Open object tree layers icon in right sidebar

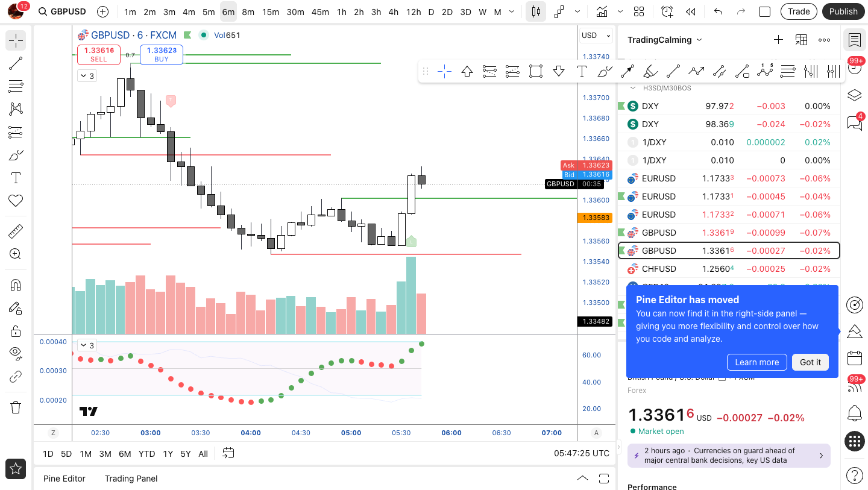854,95
